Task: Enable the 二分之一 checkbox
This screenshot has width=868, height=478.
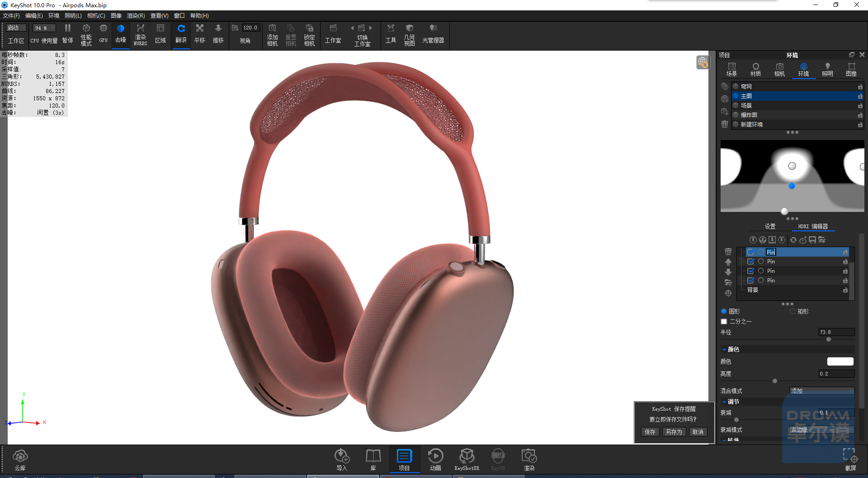Action: click(x=724, y=321)
